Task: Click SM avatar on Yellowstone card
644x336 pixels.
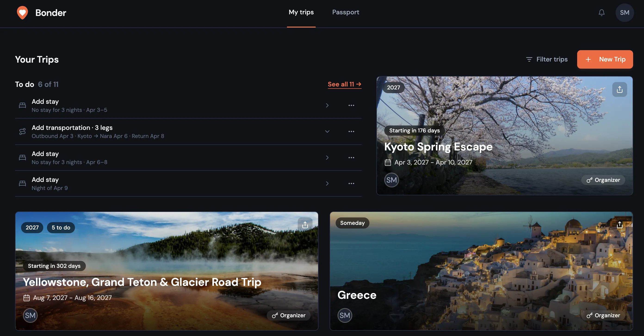Action: 30,315
